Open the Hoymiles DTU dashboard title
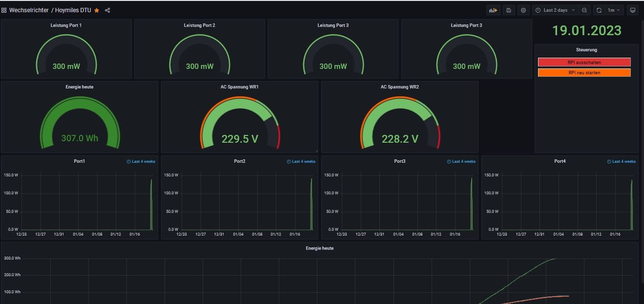The height and width of the screenshot is (304, 644). pyautogui.click(x=73, y=10)
